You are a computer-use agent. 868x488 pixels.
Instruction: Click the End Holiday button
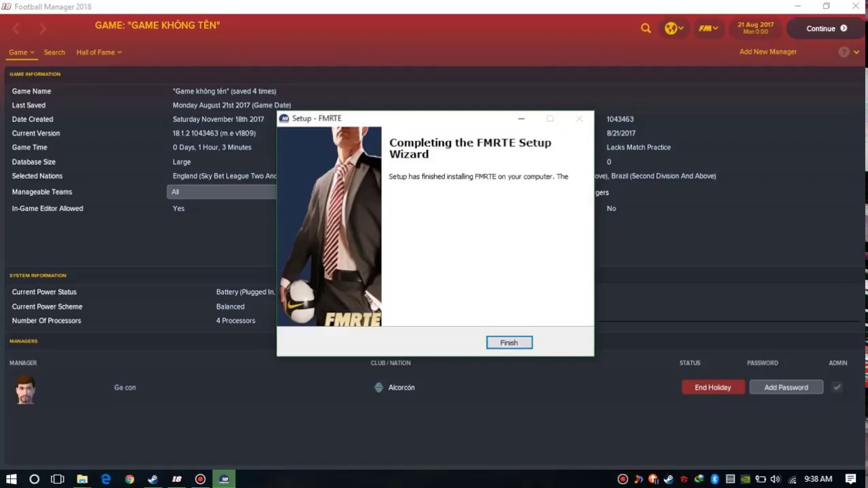[x=713, y=387]
